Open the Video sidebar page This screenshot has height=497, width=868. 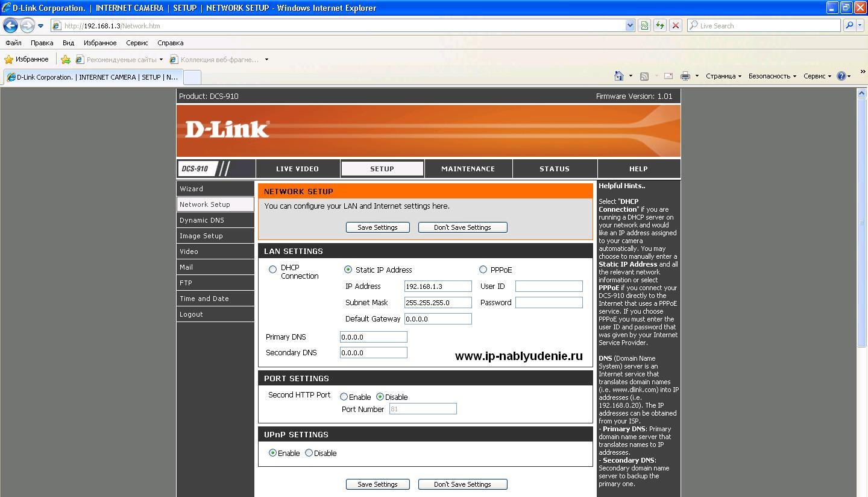pos(215,252)
